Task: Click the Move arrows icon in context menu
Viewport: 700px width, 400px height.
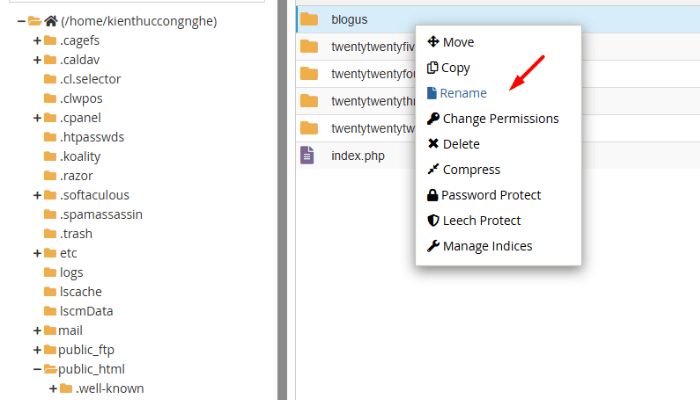Action: (433, 42)
